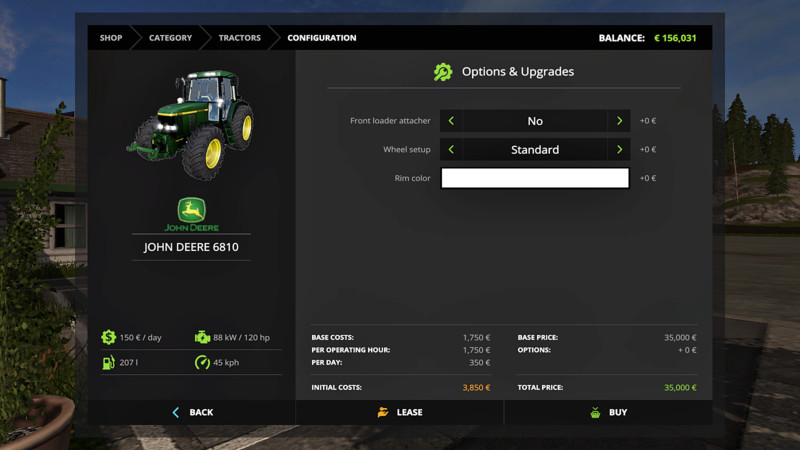
Task: Click the Lease handshake icon
Action: (382, 412)
